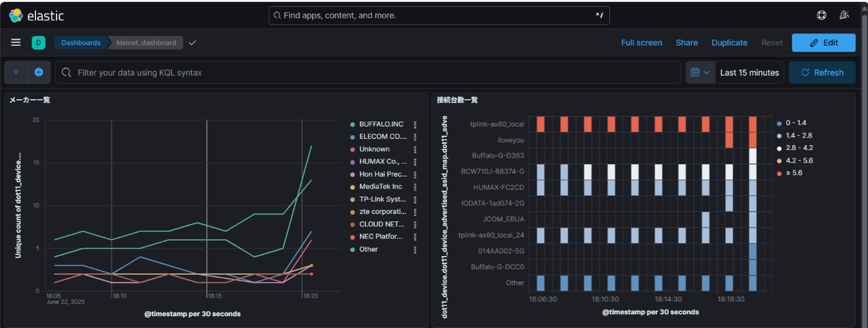Click the Last 15 minutes time range
Screen dimensions: 868x328
click(749, 73)
